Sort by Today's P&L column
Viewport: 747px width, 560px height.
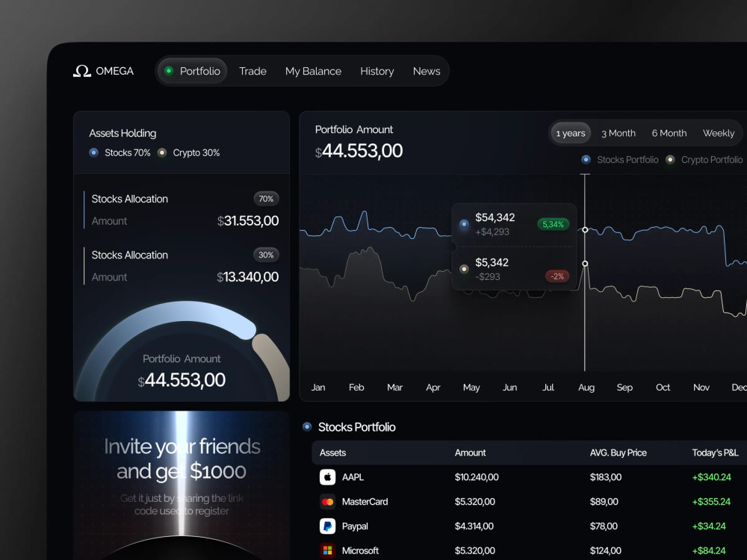(x=715, y=452)
